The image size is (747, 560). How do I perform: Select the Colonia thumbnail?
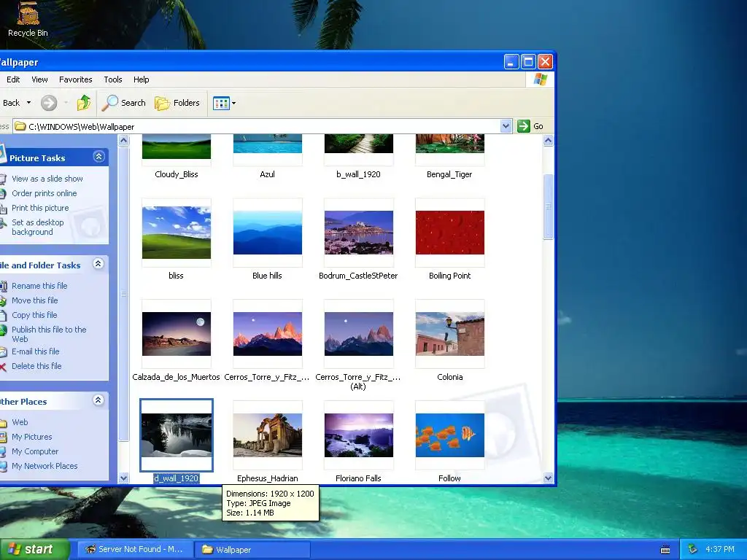[449, 334]
